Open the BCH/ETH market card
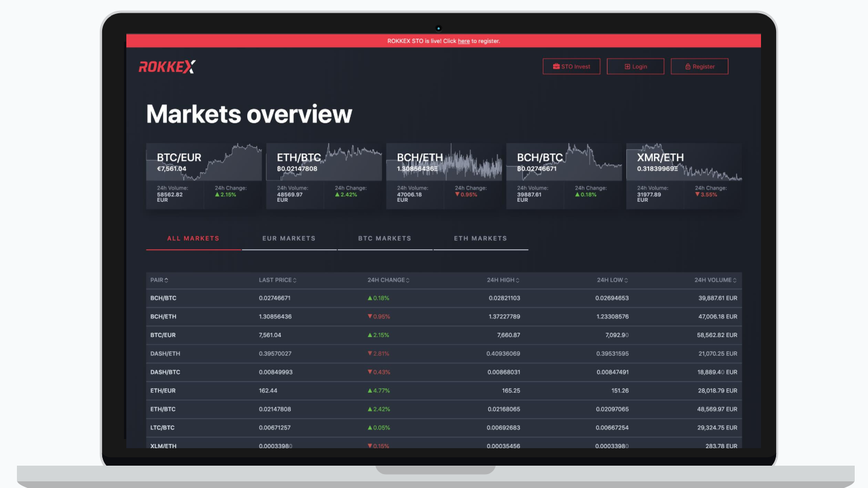Viewport: 868px width, 488px height. 444,176
